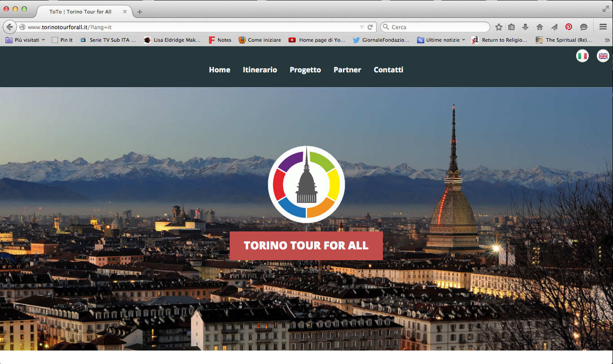This screenshot has width=613, height=364.
Task: Switch site language to English flag
Action: point(603,56)
